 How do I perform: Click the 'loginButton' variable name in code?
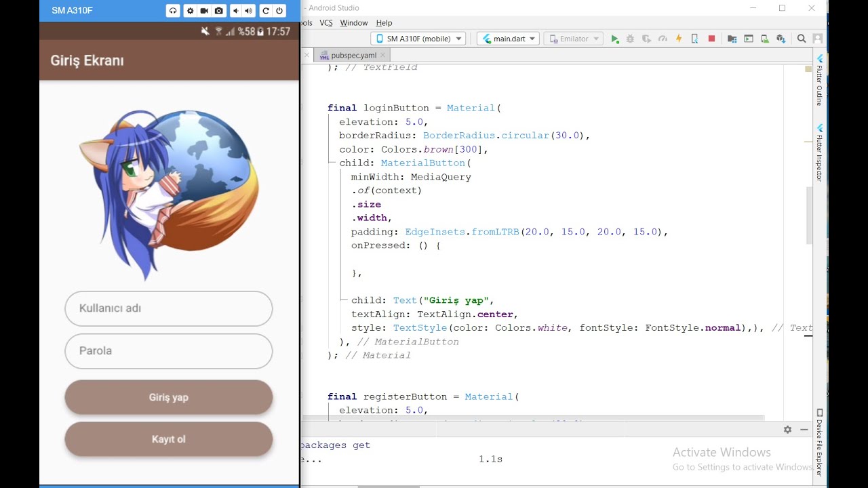click(396, 108)
